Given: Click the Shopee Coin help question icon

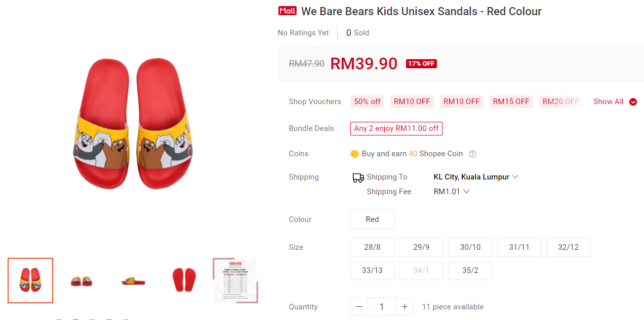Looking at the screenshot, I should (x=472, y=154).
